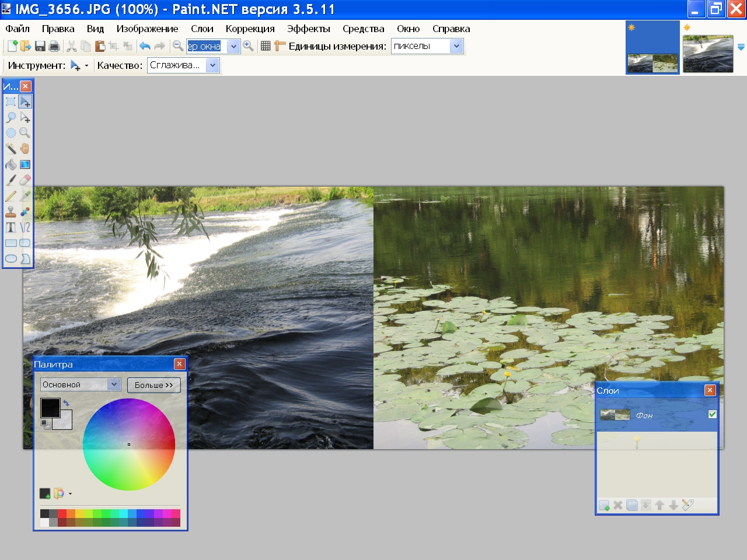The width and height of the screenshot is (747, 560).
Task: Click the Print icon in toolbar
Action: (54, 46)
